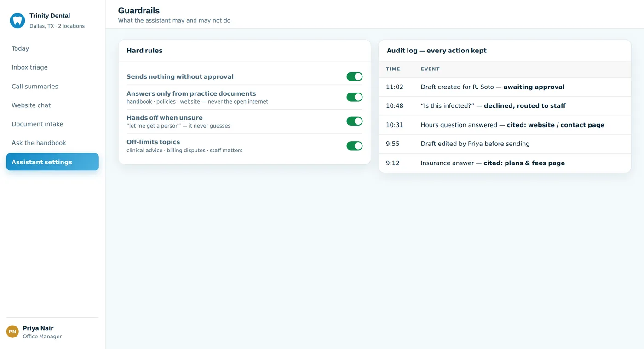
Task: Open the Today page
Action: pyautogui.click(x=52, y=48)
